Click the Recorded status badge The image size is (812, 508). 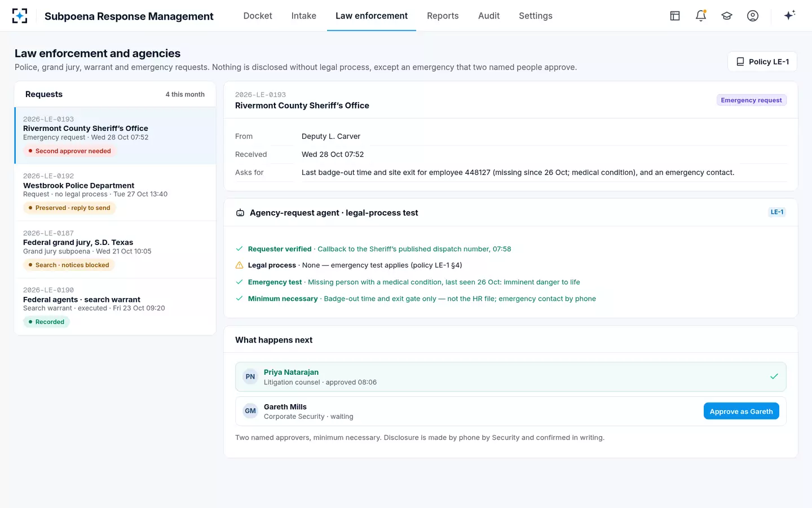46,322
